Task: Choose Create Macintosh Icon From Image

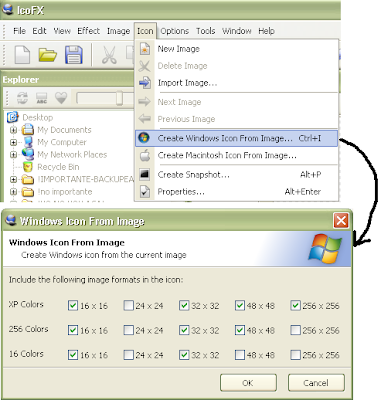Action: [x=237, y=155]
